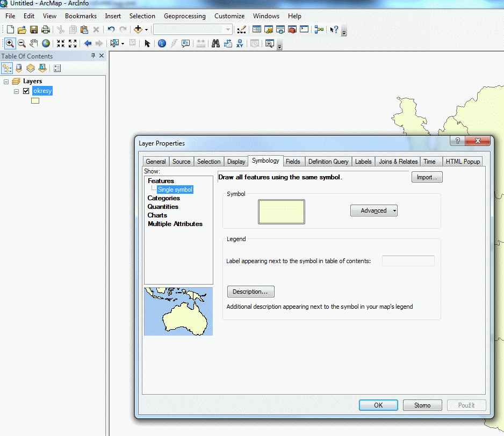This screenshot has width=504, height=436.
Task: Switch to the Definition Query tab
Action: 328,162
